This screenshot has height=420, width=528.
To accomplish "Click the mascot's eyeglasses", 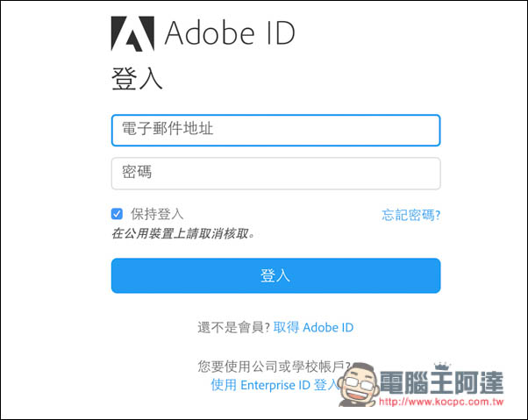I will tap(360, 383).
